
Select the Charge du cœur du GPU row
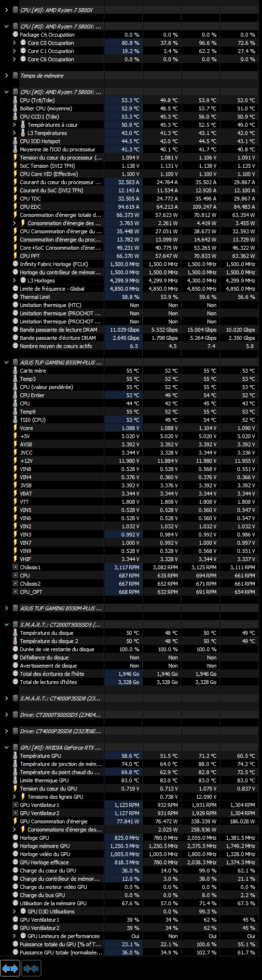pyautogui.click(x=131, y=871)
